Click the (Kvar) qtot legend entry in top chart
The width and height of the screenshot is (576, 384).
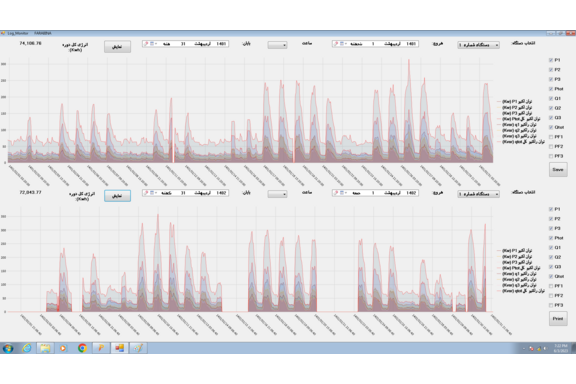point(521,142)
